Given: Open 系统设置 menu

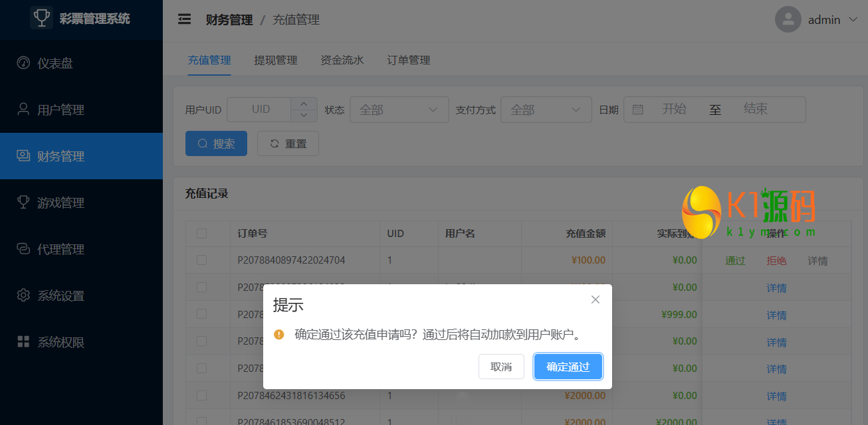Looking at the screenshot, I should pos(81,296).
